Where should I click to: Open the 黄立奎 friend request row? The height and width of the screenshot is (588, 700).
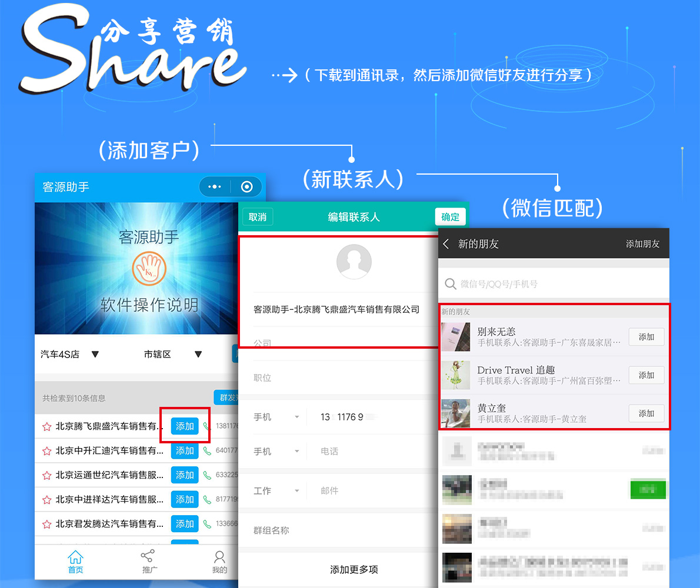[554, 413]
